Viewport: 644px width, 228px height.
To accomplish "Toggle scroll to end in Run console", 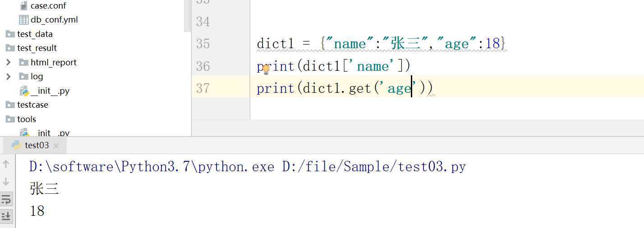I will click(6, 217).
